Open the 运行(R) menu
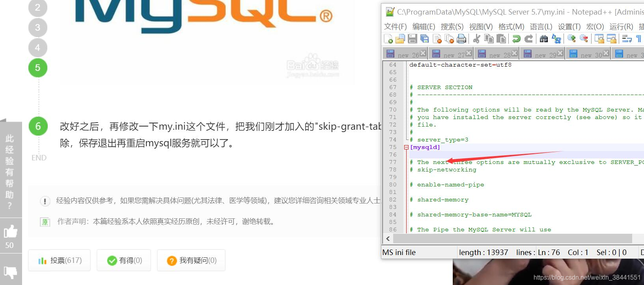 [x=621, y=26]
